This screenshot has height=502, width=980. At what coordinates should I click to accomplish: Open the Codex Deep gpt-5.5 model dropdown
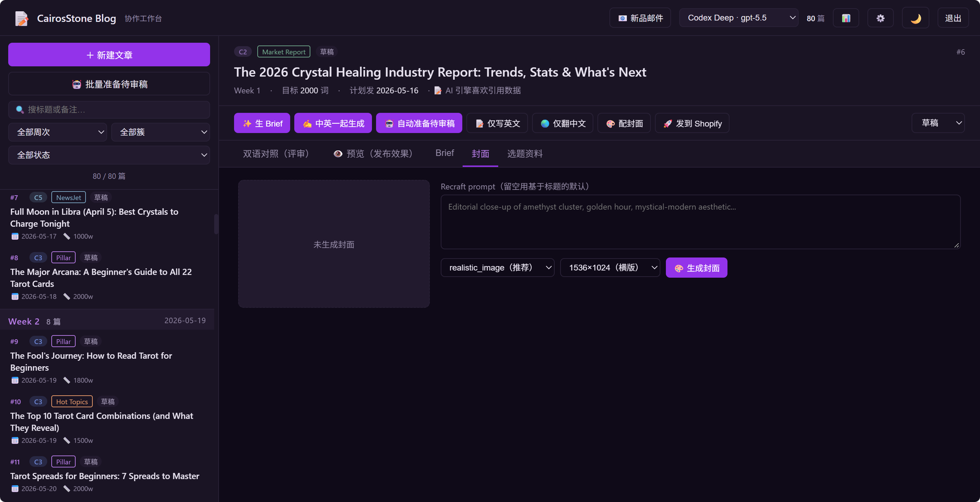click(x=739, y=18)
